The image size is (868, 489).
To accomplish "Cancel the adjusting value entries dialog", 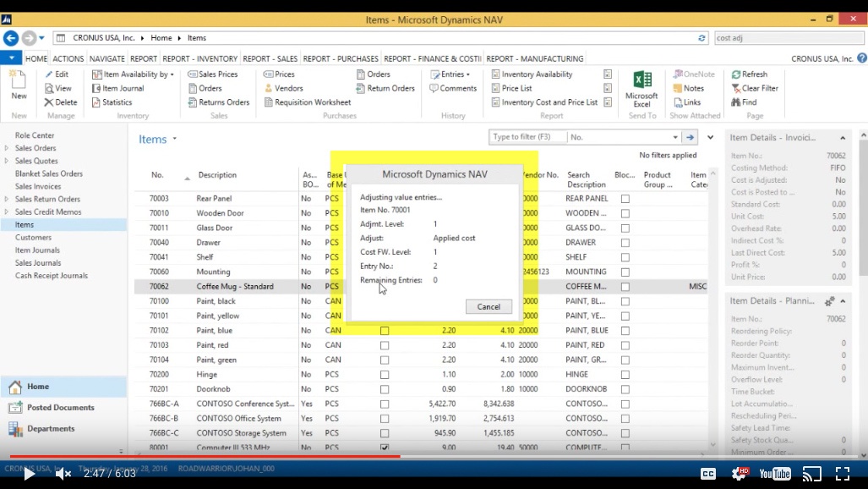I will pos(489,306).
